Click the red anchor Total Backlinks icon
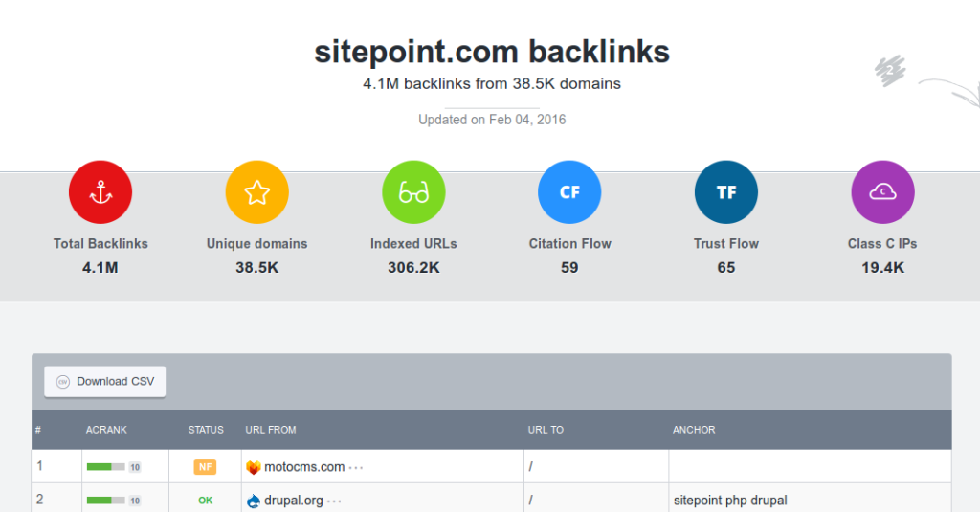Viewport: 980px width, 512px height. click(x=100, y=192)
